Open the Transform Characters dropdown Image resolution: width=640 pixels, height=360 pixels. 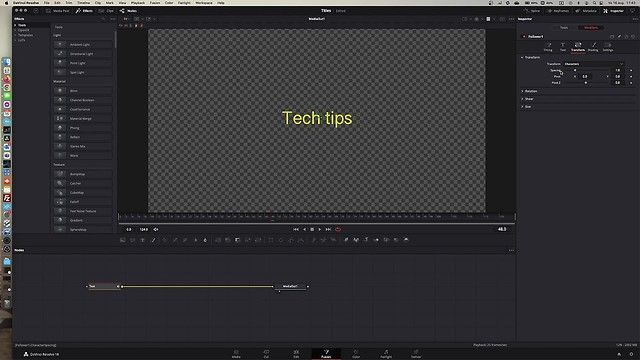tap(594, 64)
